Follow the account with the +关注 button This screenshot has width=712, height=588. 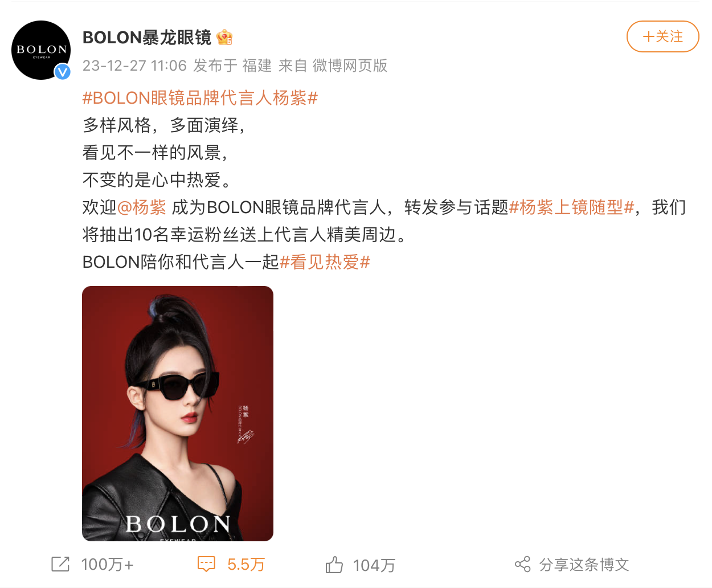pyautogui.click(x=662, y=36)
